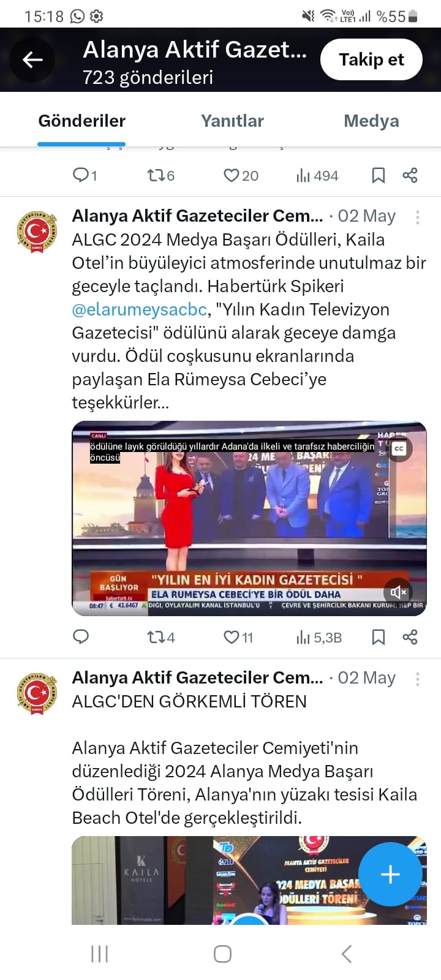Open the Medya tab
The height and width of the screenshot is (980, 441).
point(371,121)
